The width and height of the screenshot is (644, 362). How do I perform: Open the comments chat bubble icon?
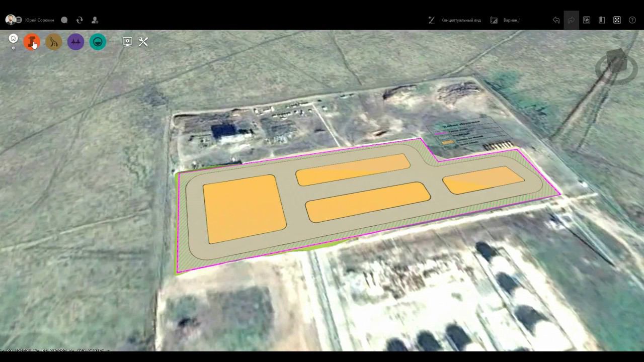pyautogui.click(x=64, y=20)
